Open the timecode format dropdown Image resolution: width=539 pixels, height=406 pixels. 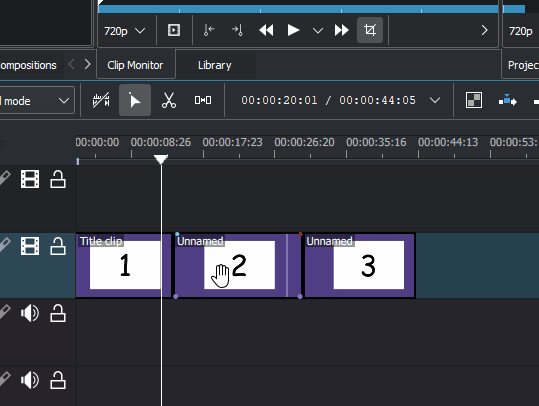[x=435, y=100]
